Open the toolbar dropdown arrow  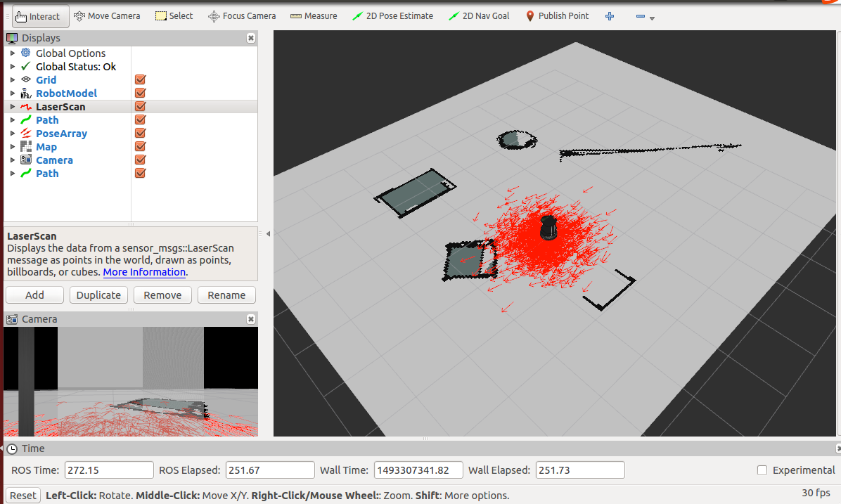(653, 18)
